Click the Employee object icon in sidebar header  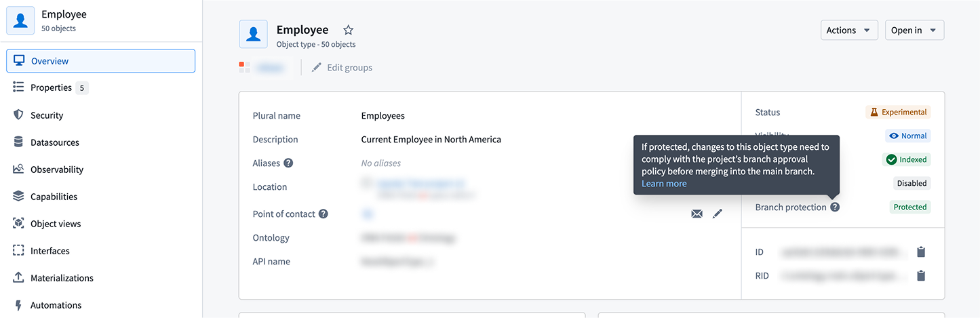pyautogui.click(x=20, y=20)
